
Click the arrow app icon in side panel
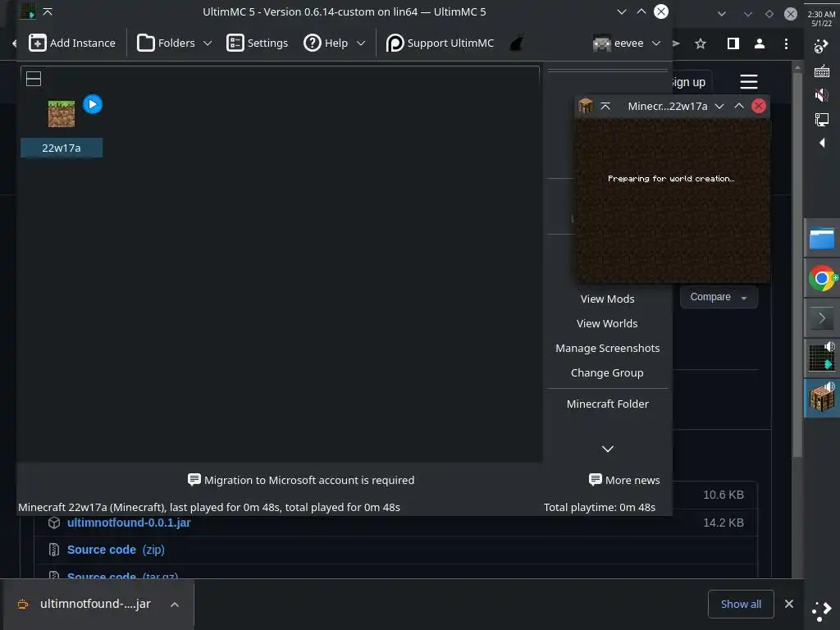[x=822, y=318]
